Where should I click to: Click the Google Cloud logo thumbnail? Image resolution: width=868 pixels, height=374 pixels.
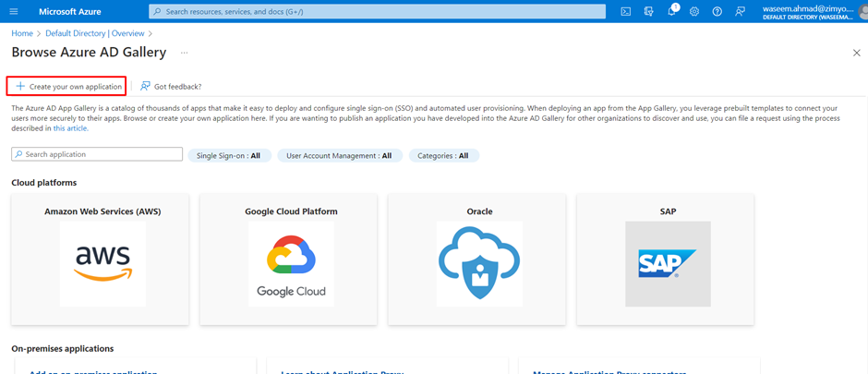click(x=291, y=264)
